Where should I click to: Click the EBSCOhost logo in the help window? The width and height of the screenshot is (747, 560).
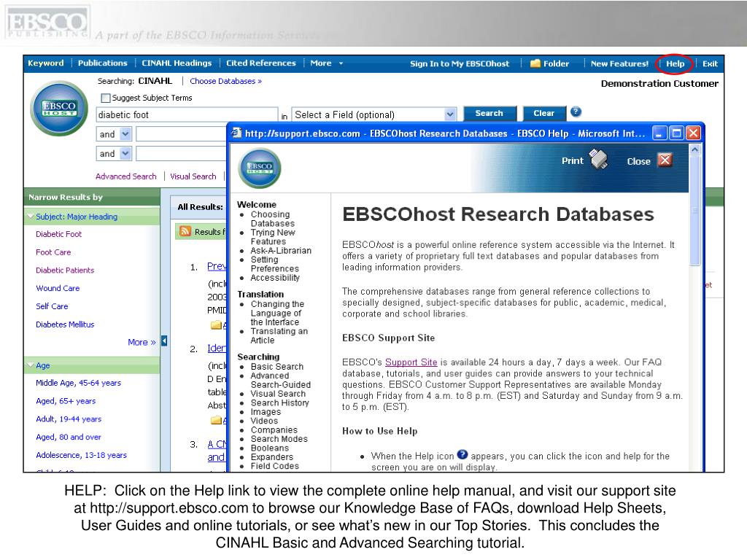tap(260, 168)
